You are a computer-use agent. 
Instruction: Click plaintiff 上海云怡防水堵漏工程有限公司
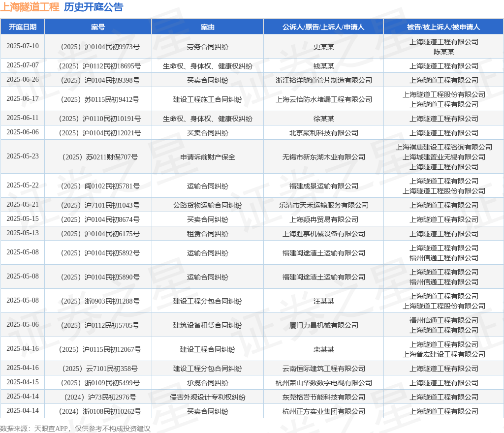click(x=324, y=99)
